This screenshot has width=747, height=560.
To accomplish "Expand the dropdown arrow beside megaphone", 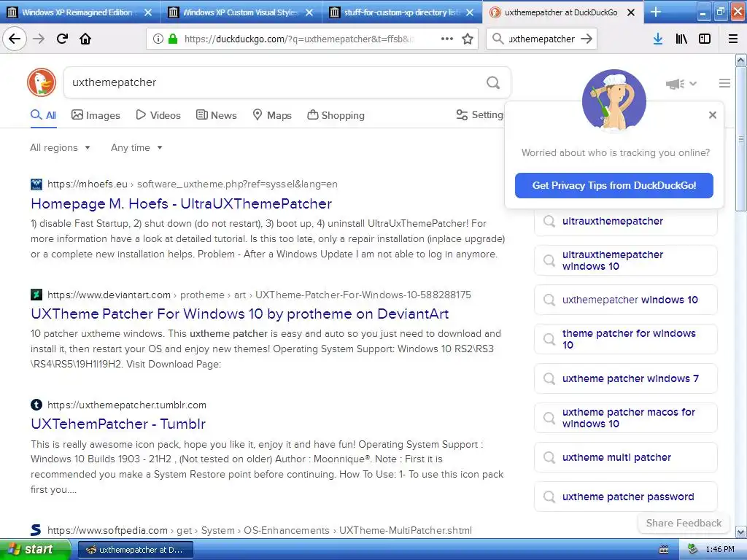I will point(693,83).
